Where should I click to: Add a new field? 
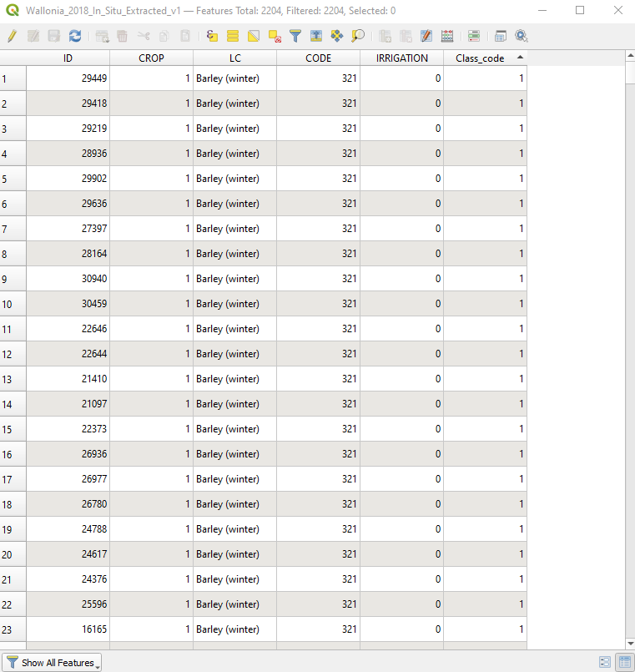[x=385, y=36]
